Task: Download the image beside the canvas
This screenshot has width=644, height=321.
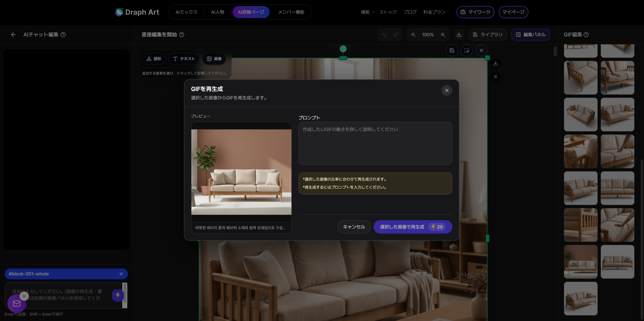Action: click(495, 63)
